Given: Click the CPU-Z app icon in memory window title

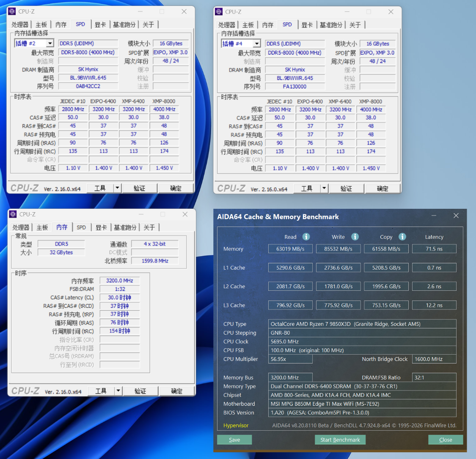Looking at the screenshot, I should (13, 214).
